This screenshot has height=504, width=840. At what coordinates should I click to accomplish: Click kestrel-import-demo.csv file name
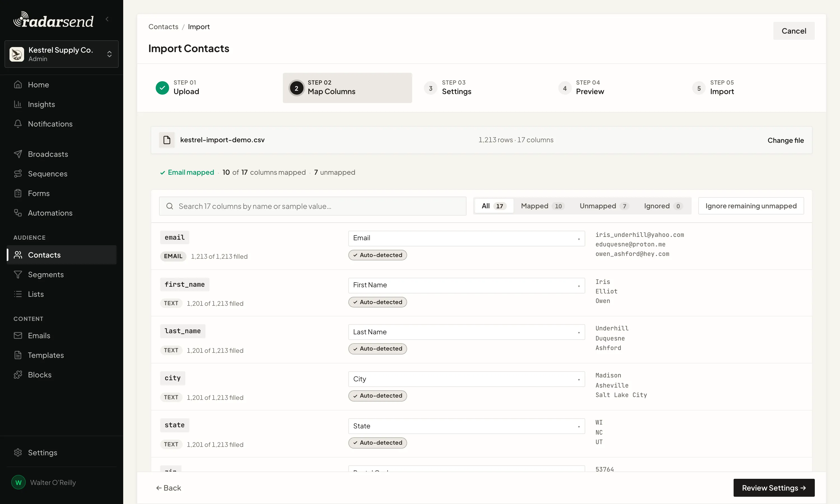tap(222, 140)
